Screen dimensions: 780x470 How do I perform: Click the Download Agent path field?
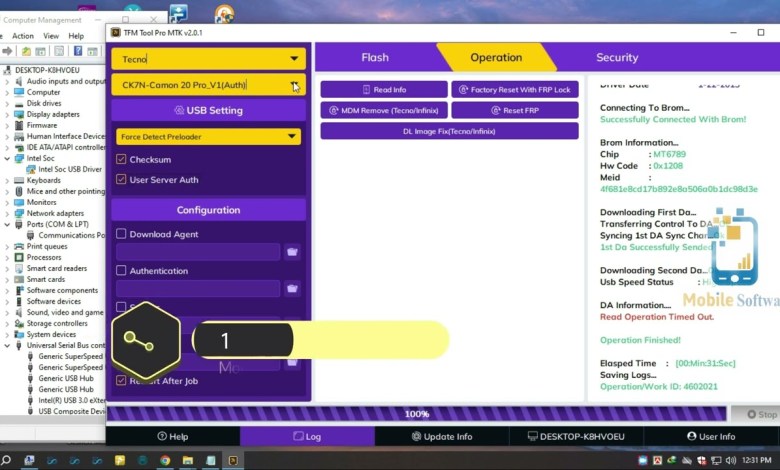pyautogui.click(x=198, y=252)
